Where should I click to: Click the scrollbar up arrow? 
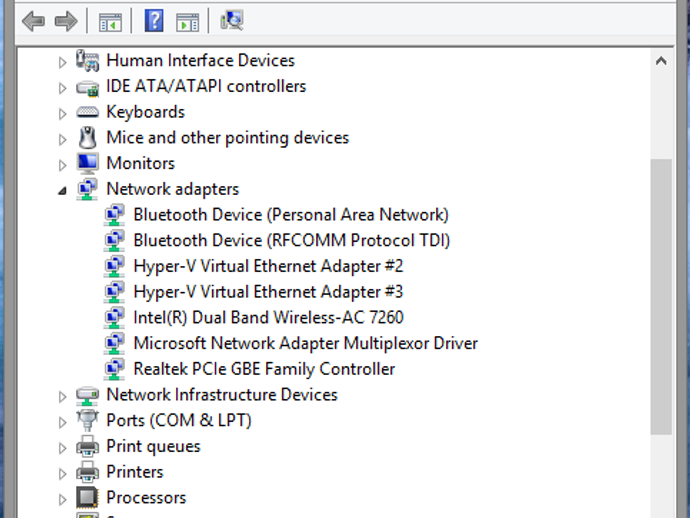661,61
